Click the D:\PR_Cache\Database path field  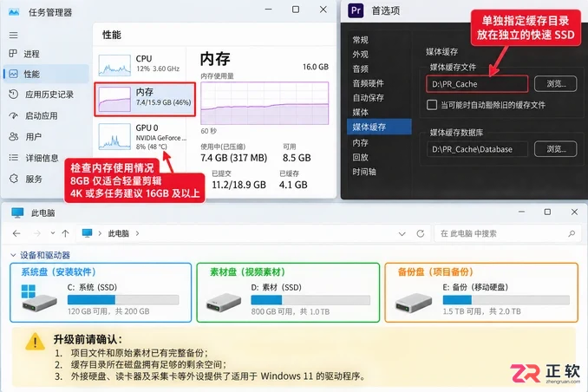coord(477,149)
